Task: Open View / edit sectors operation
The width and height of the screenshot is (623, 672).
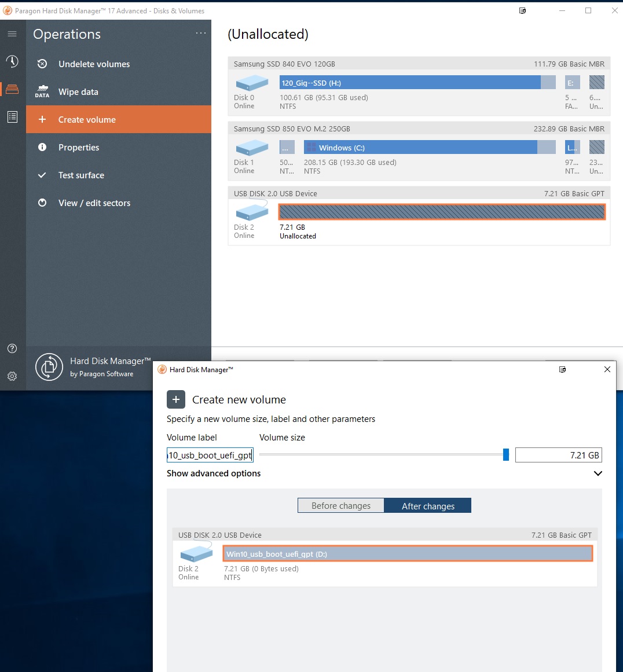Action: tap(118, 203)
